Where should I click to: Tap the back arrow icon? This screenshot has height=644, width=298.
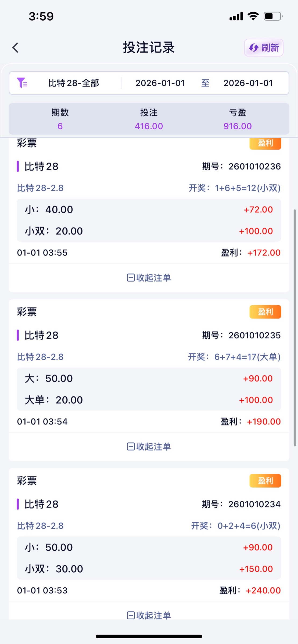[15, 48]
